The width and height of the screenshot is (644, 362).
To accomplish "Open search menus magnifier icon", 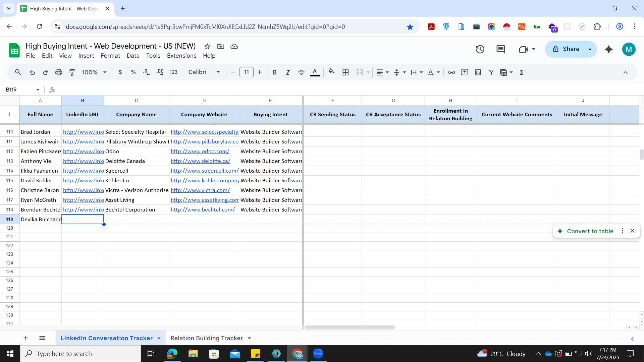I will pos(18,72).
